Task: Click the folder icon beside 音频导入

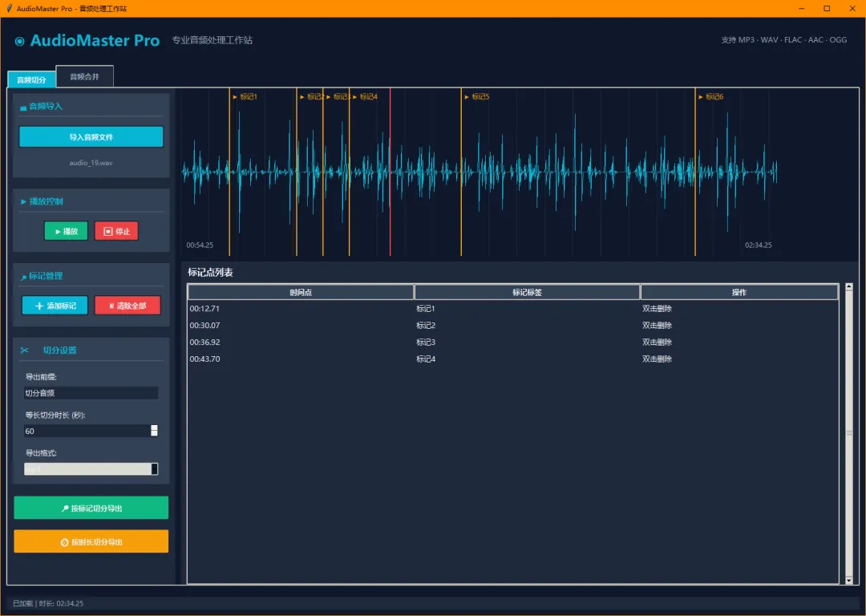Action: pos(23,107)
